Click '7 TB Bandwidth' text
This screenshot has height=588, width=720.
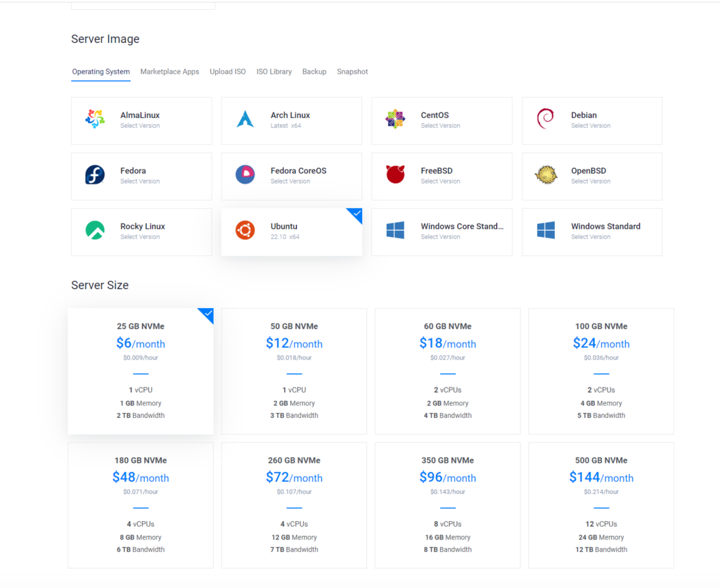295,549
